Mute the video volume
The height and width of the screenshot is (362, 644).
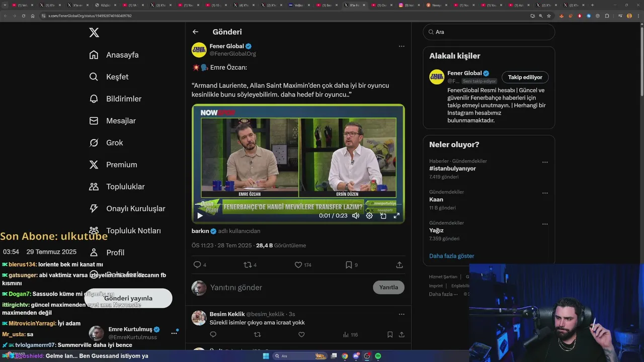[x=356, y=216]
